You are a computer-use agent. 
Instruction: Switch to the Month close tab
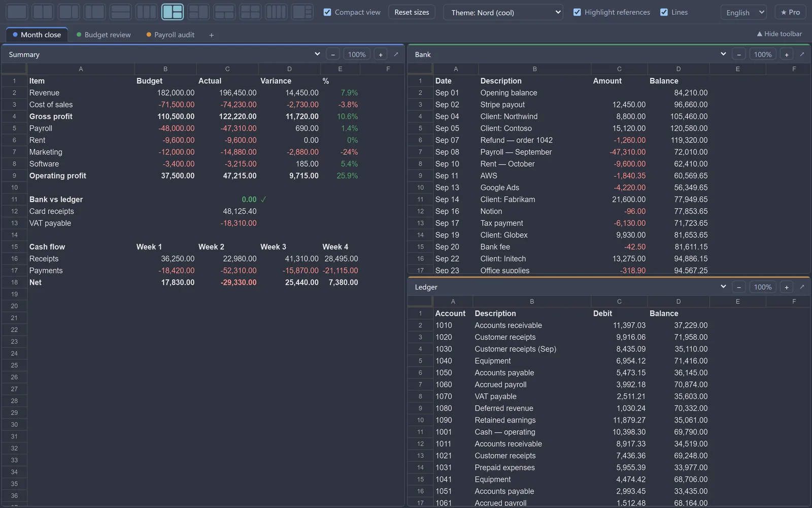pos(37,35)
